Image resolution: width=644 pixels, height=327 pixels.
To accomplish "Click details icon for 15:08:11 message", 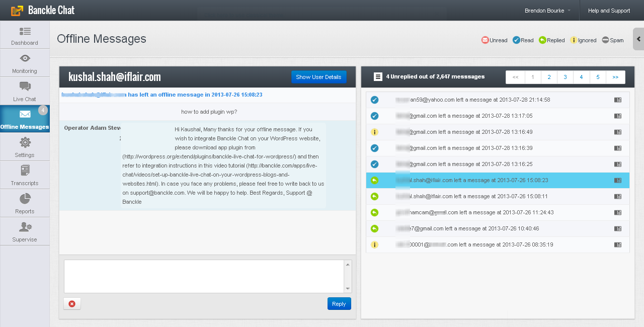I will pyautogui.click(x=618, y=197).
